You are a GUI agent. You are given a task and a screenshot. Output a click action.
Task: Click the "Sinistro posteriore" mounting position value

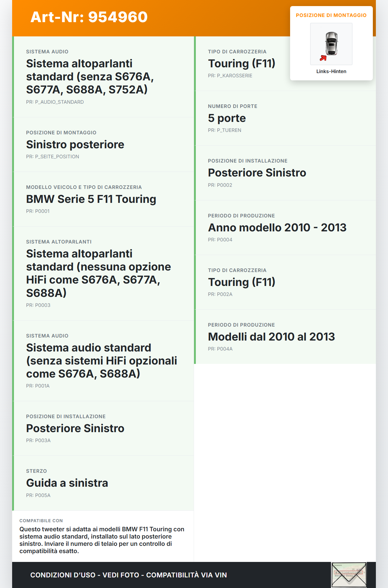coord(75,145)
